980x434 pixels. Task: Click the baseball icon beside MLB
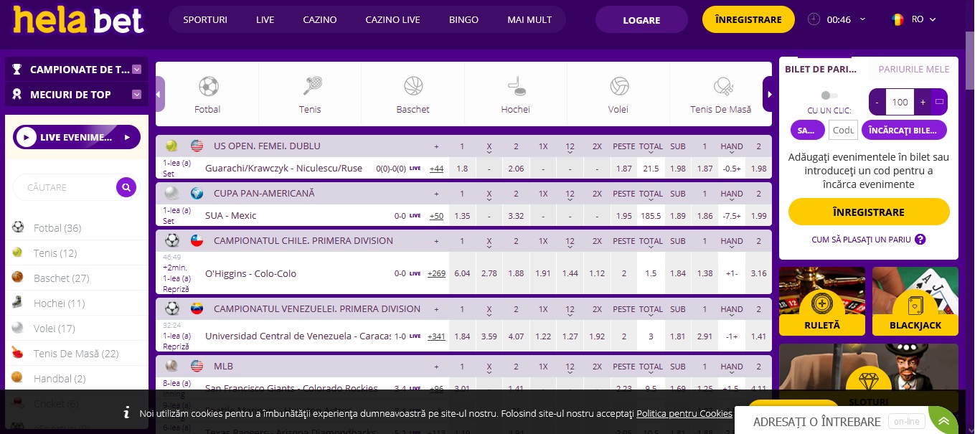click(x=171, y=366)
